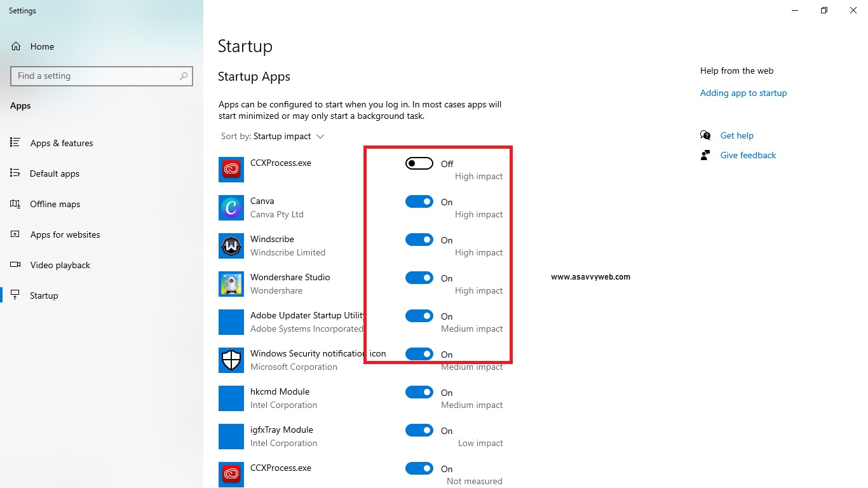Click the Windows Security shield icon
The width and height of the screenshot is (868, 488).
click(x=231, y=360)
